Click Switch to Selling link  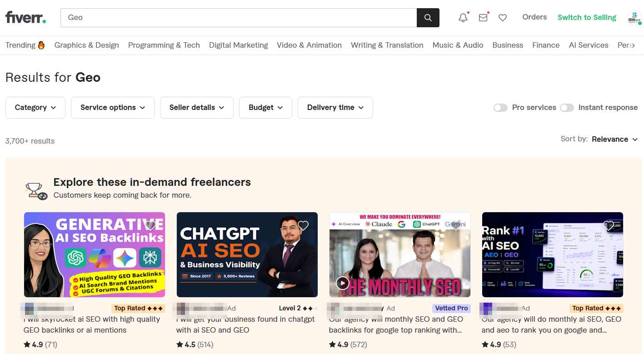point(587,17)
